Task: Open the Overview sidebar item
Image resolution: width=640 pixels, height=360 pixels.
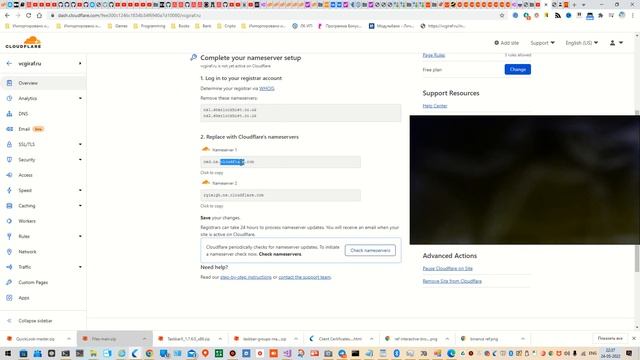Action: click(x=43, y=83)
